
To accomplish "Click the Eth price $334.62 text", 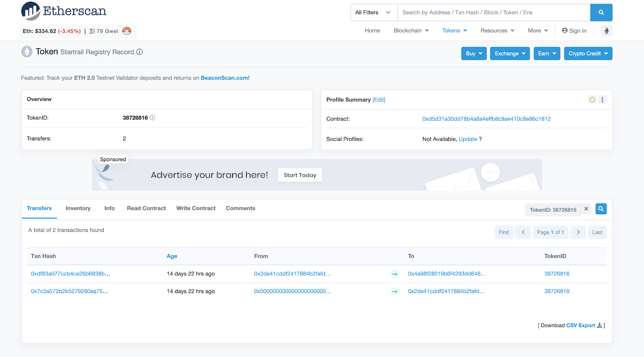I will click(x=52, y=31).
